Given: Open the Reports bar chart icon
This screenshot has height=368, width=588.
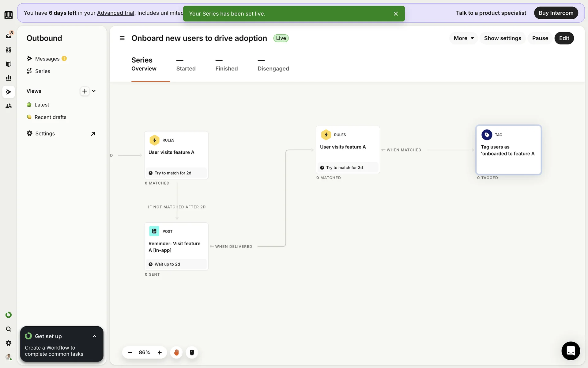Looking at the screenshot, I should 9,78.
